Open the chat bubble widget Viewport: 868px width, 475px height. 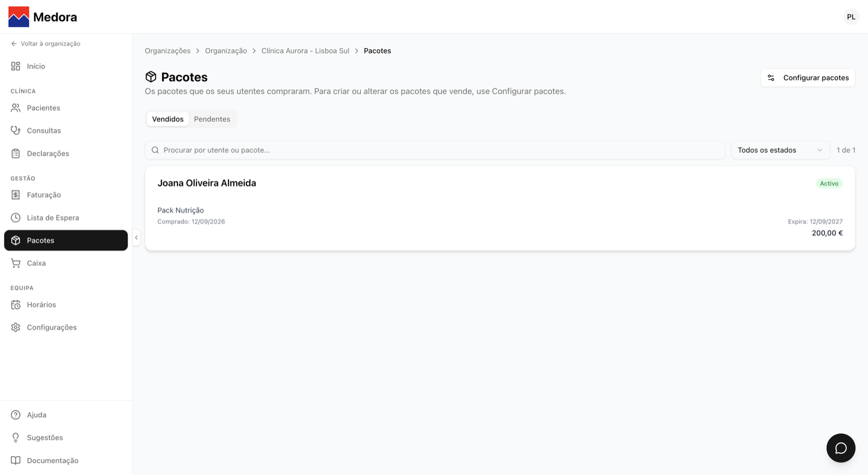841,448
